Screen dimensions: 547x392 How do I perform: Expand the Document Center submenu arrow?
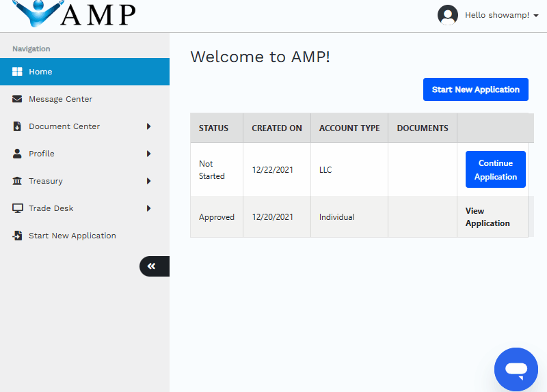click(148, 126)
